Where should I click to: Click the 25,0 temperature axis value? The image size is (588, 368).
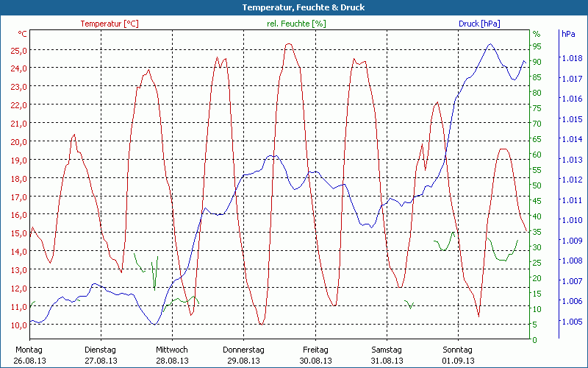19,51
